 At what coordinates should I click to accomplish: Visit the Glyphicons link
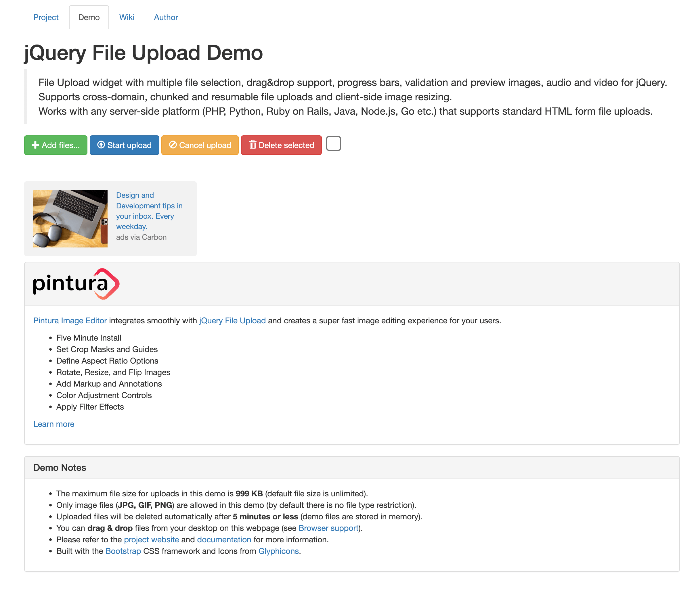278,551
